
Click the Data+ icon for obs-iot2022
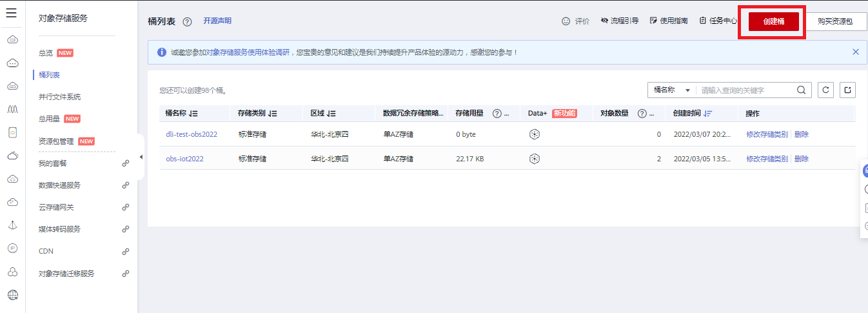[534, 159]
